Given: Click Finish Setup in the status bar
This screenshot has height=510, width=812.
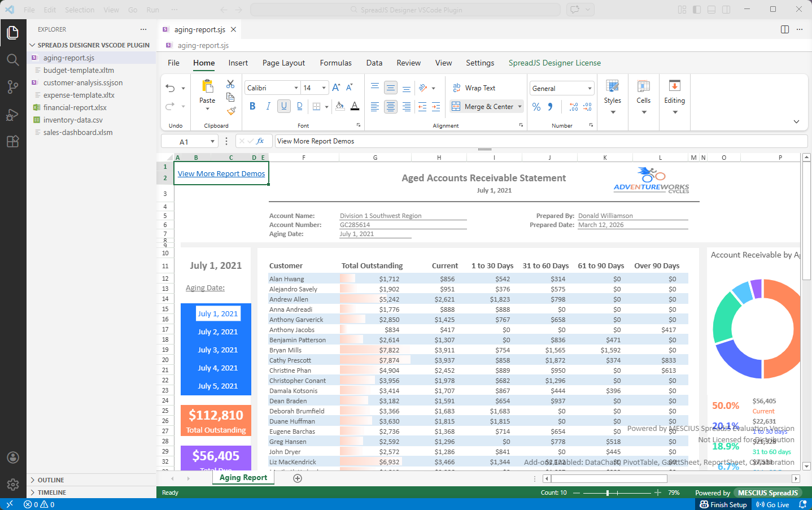Looking at the screenshot, I should click(723, 504).
